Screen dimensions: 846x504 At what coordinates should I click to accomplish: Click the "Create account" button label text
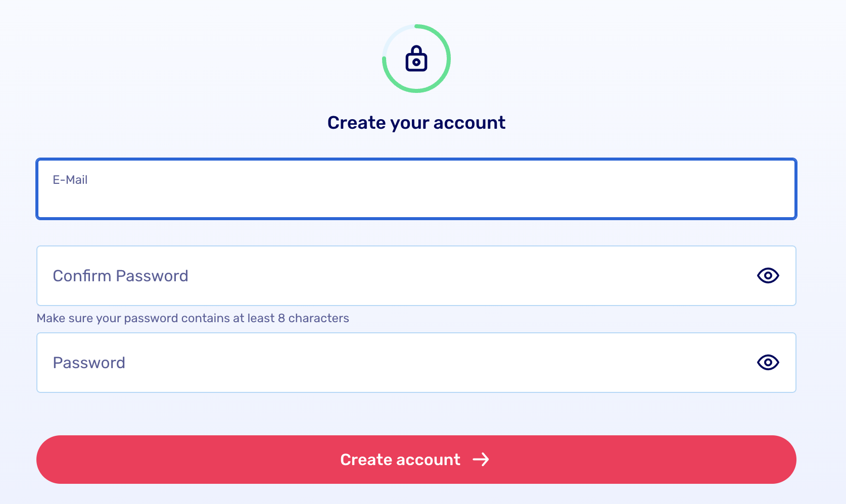click(x=400, y=460)
